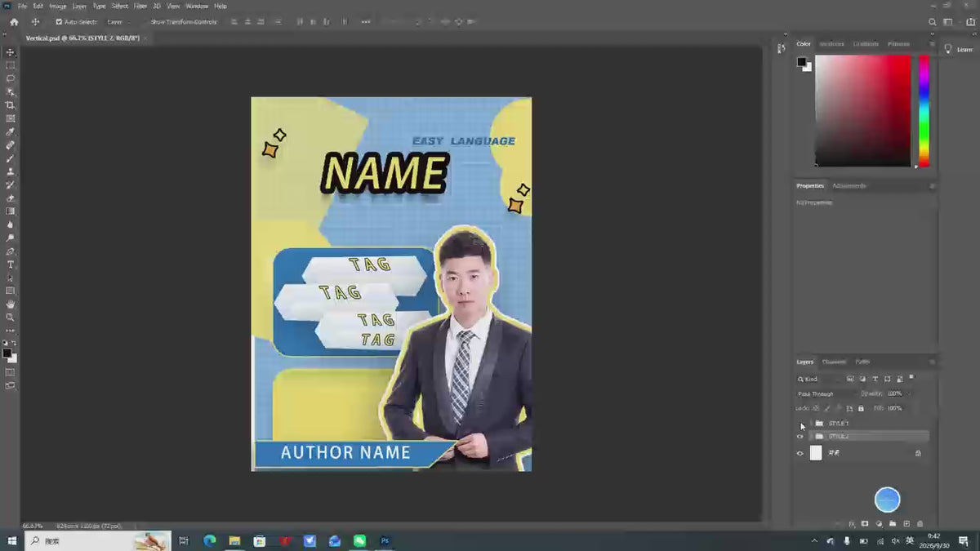The width and height of the screenshot is (980, 551).
Task: Open the Search icon at top right
Action: 933,22
